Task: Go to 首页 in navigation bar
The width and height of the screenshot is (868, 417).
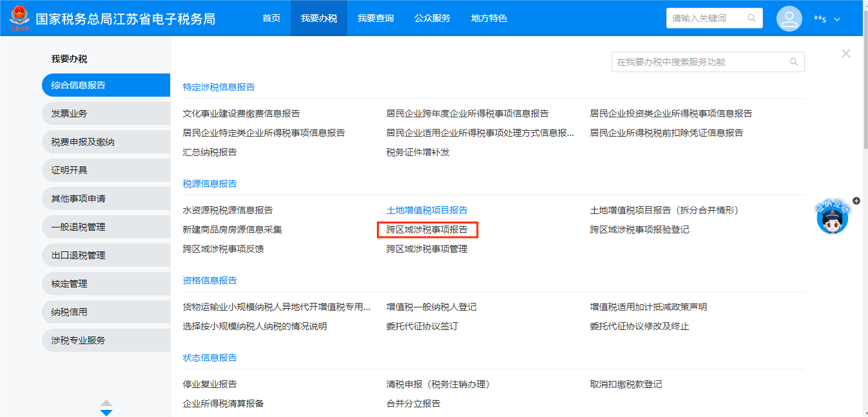Action: pyautogui.click(x=271, y=18)
